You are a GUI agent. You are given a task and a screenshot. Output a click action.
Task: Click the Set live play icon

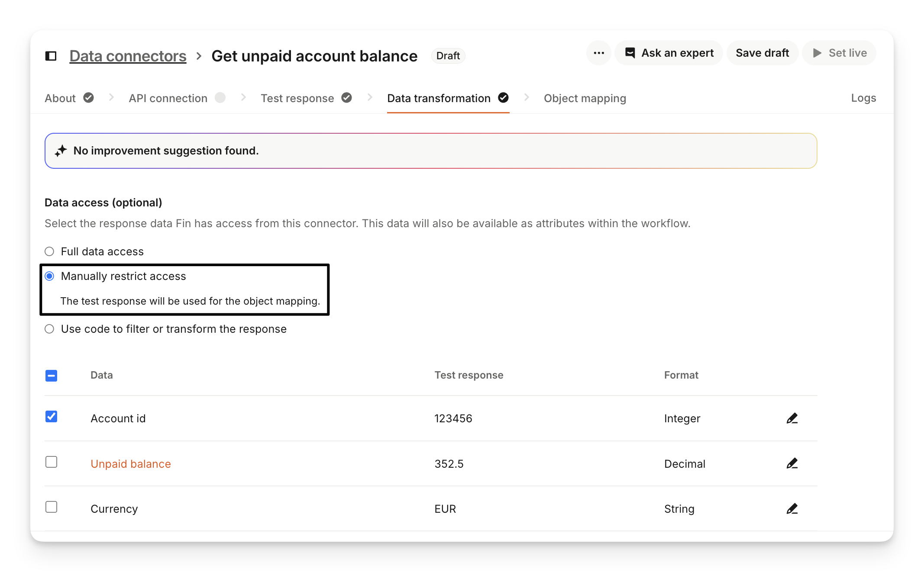[817, 53]
